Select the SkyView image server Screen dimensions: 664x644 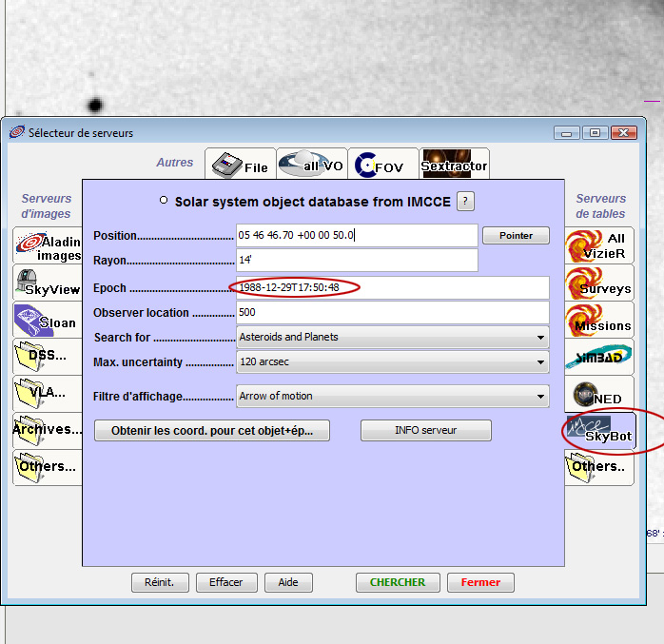[48, 283]
